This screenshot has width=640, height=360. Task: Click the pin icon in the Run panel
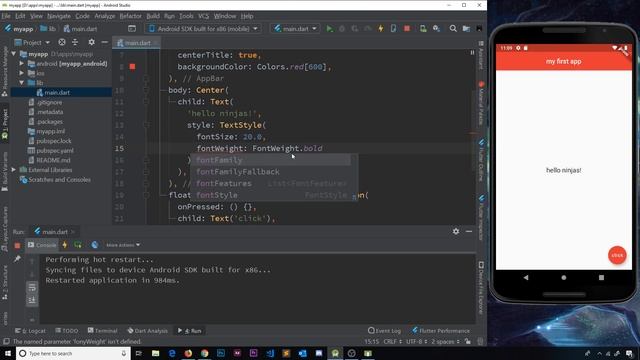[x=17, y=259]
